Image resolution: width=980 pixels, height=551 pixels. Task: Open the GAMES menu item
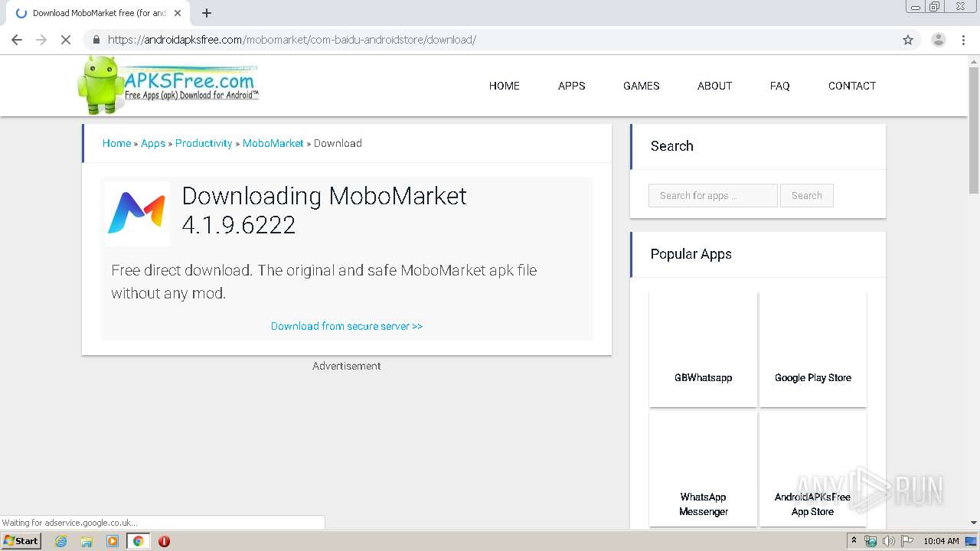641,86
